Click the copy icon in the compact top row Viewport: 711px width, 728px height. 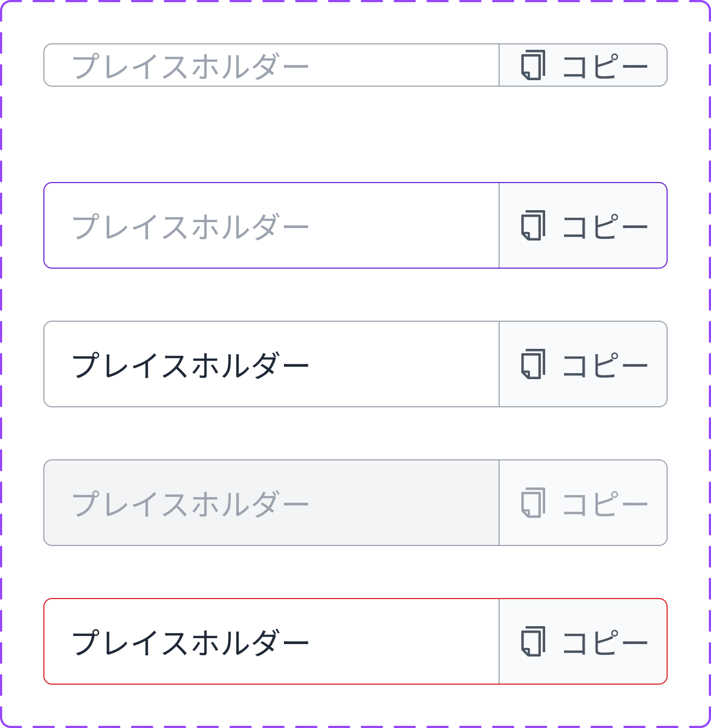pos(533,65)
